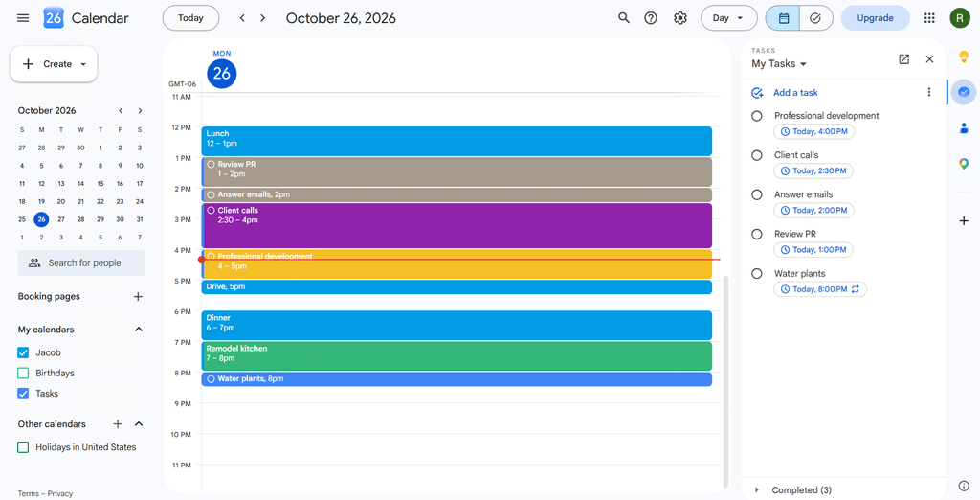Open Tasks in a new tab
980x500 pixels.
point(903,59)
